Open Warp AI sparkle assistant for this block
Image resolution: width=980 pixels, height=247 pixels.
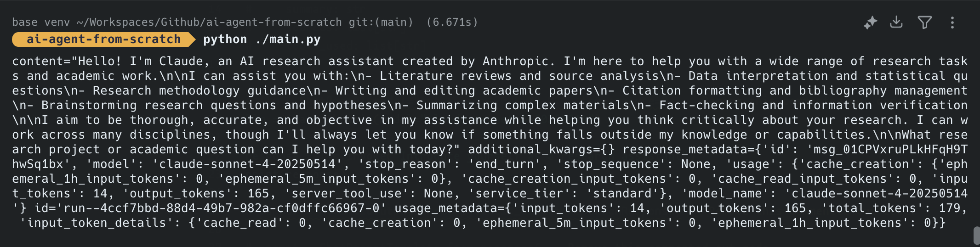[x=870, y=22]
